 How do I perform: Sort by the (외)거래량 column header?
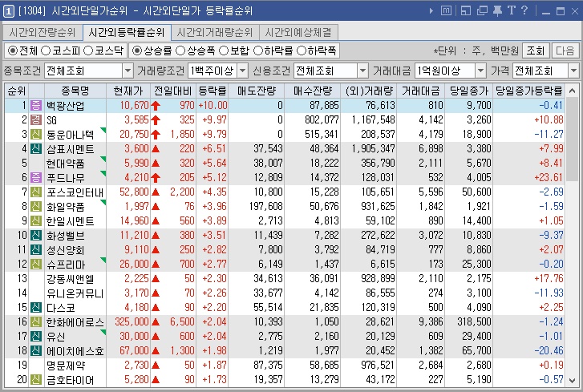pos(368,91)
